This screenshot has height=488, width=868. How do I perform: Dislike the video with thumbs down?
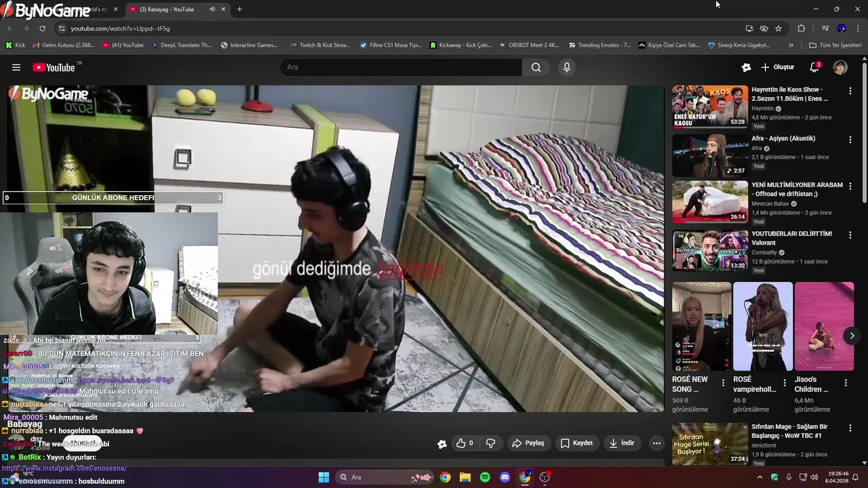(491, 443)
